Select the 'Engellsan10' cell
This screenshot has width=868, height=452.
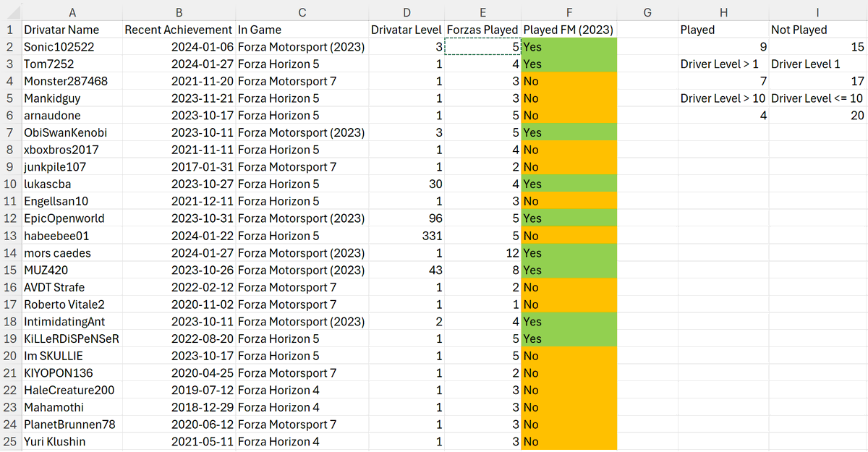coord(72,201)
